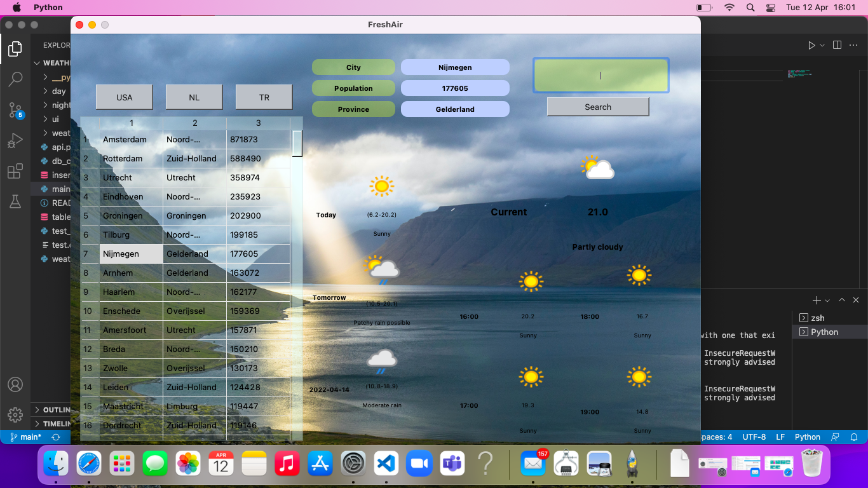Open the api.p file in Explorer

coord(52,147)
